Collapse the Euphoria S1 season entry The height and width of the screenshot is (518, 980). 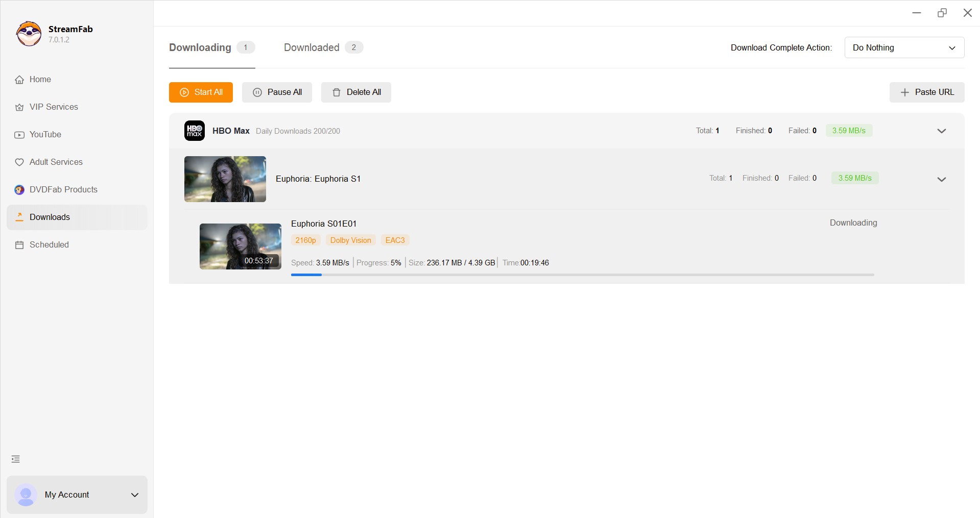pyautogui.click(x=942, y=179)
